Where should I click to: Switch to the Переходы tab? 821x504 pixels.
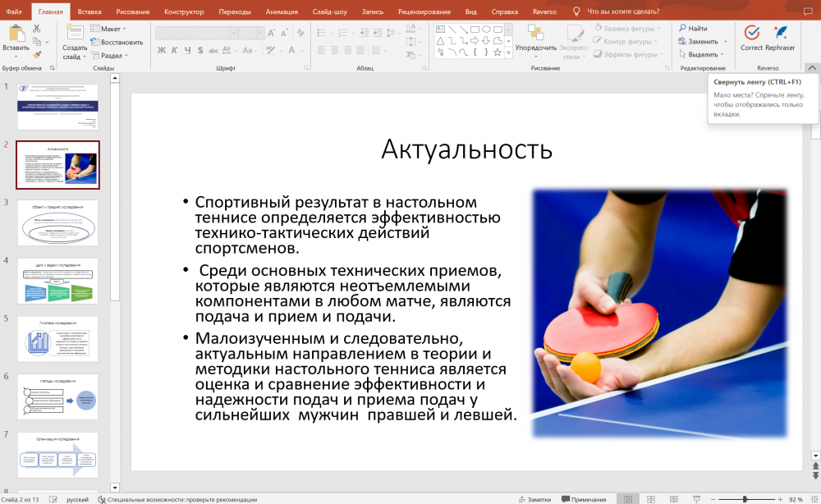235,11
